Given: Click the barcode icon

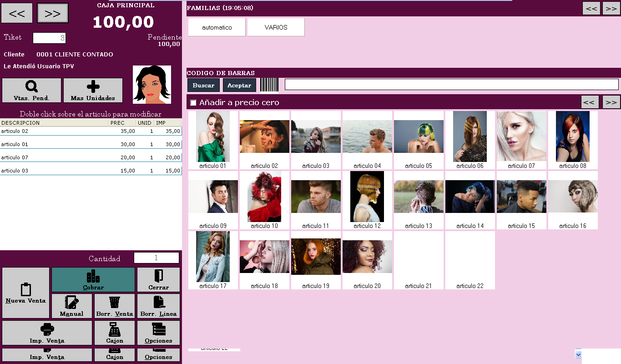Looking at the screenshot, I should [x=270, y=85].
